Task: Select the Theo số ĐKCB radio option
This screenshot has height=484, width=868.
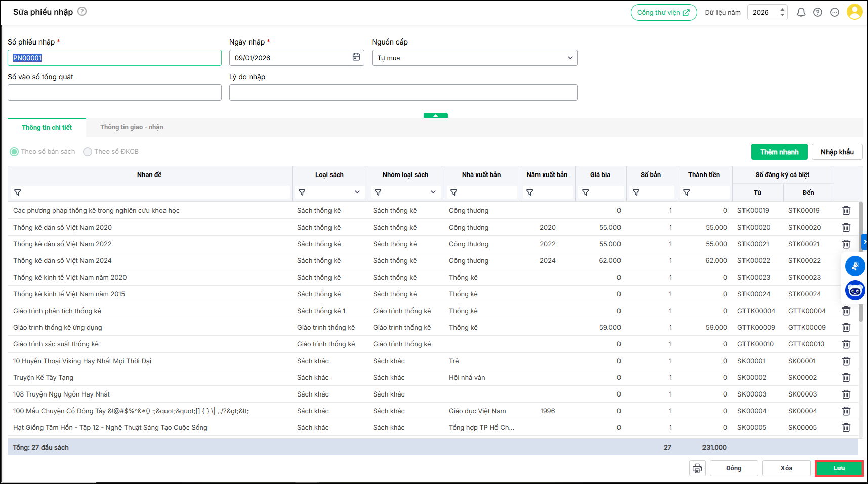Action: click(88, 152)
